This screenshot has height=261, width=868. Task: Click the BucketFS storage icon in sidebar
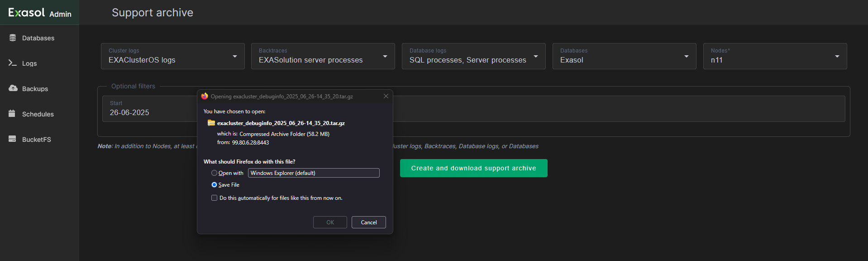tap(12, 139)
